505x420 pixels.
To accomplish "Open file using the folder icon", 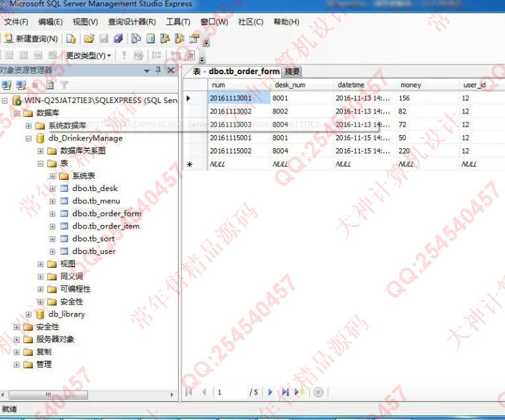I will 89,39.
